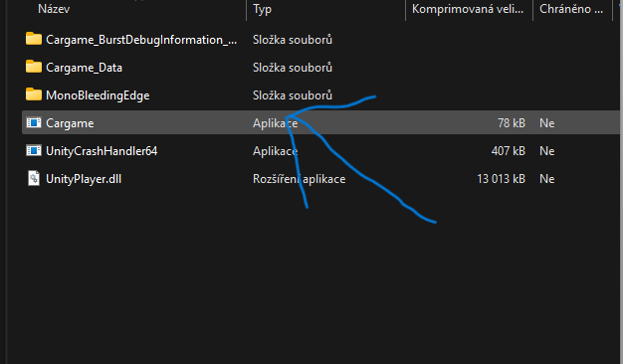Screen dimensions: 623x364
Task: Sort by the Typ column header
Action: (262, 9)
